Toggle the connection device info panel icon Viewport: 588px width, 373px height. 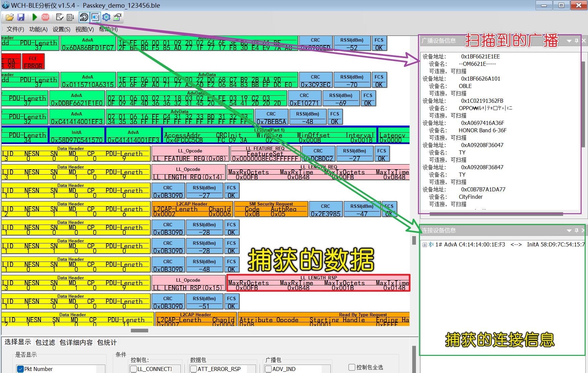click(95, 17)
